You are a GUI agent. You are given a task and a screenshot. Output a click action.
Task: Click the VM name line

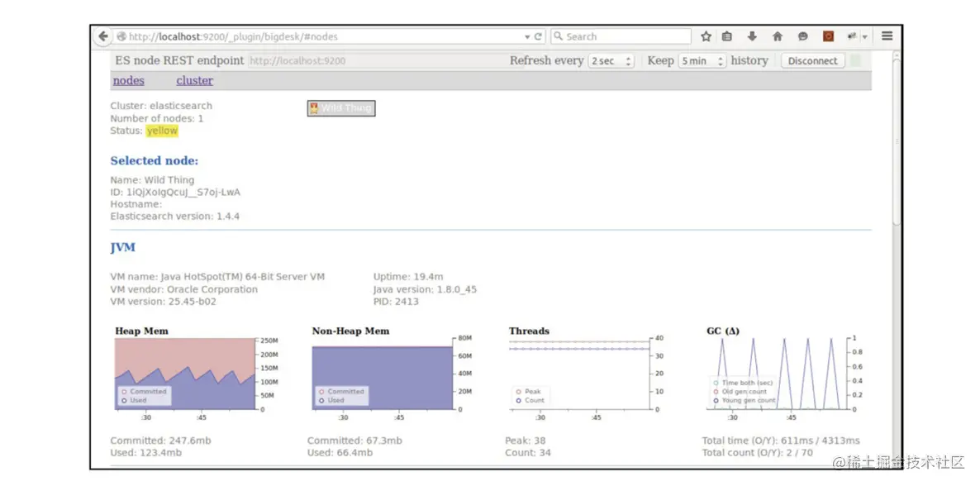click(217, 276)
